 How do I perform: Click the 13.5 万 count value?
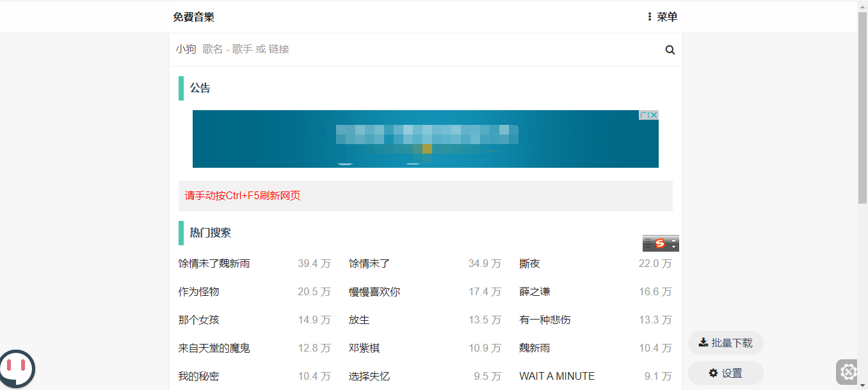[485, 320]
